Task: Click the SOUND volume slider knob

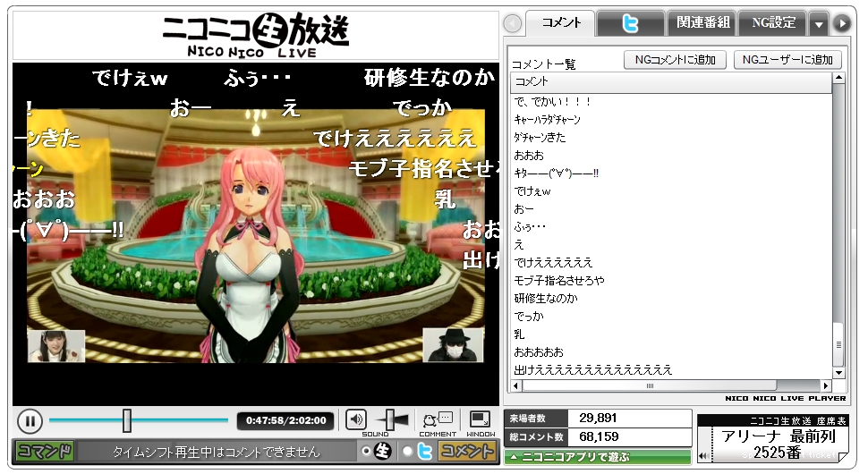Action: [x=390, y=419]
